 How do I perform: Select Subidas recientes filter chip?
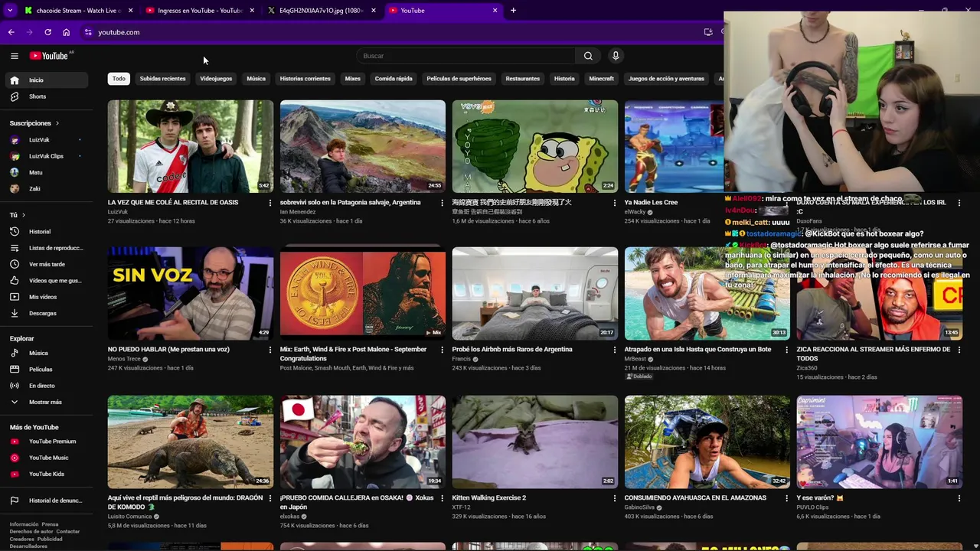[x=162, y=79]
